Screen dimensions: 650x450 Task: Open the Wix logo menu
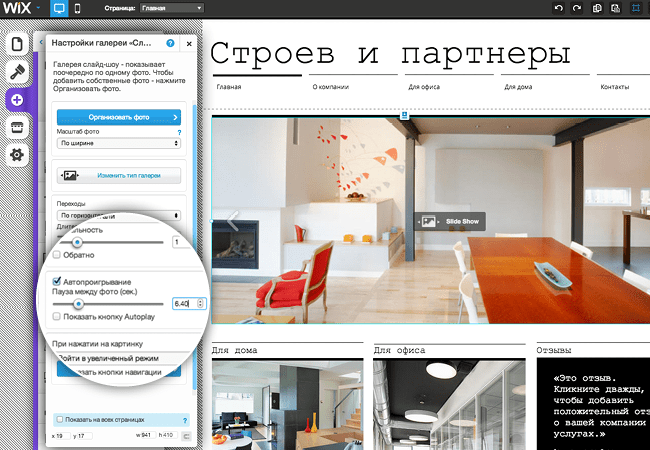tap(22, 8)
